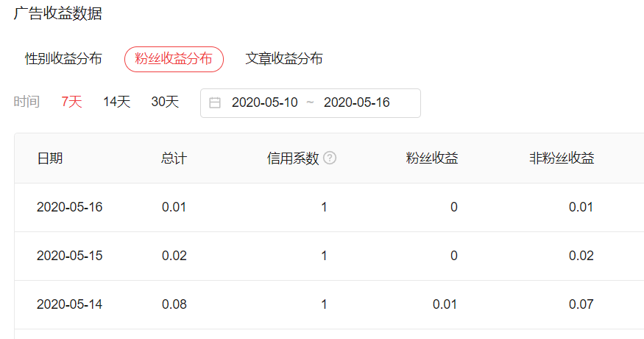This screenshot has width=644, height=339.
Task: Click the help icon beside 信用系数
Action: [330, 158]
